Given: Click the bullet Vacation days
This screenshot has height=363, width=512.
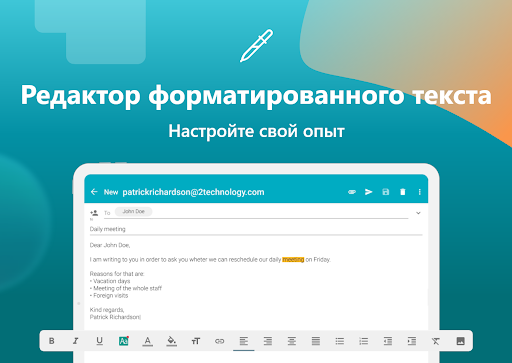Looking at the screenshot, I should (111, 281).
